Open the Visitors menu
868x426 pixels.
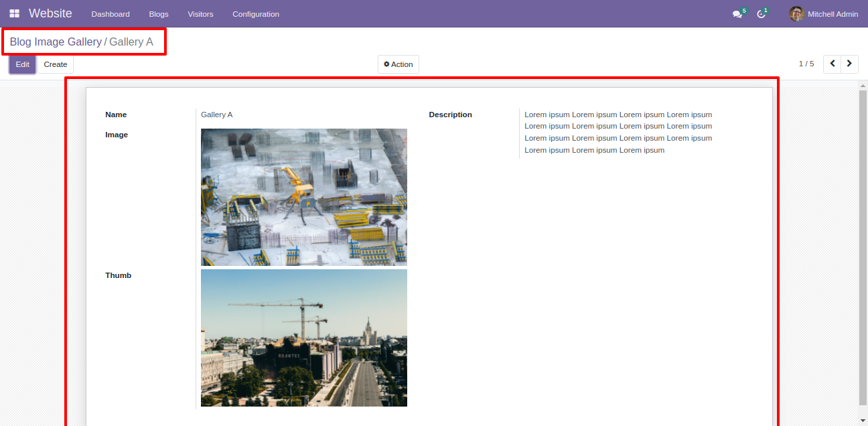click(200, 14)
